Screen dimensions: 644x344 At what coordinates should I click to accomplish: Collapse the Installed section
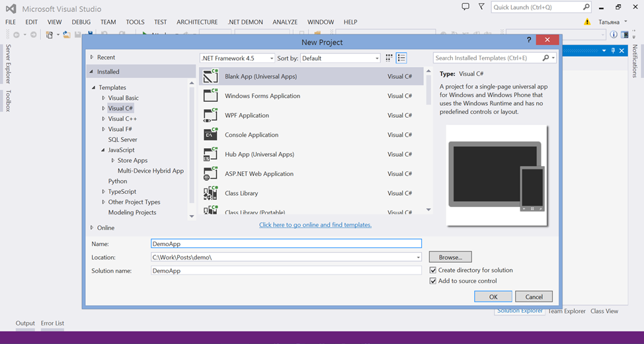(x=92, y=71)
